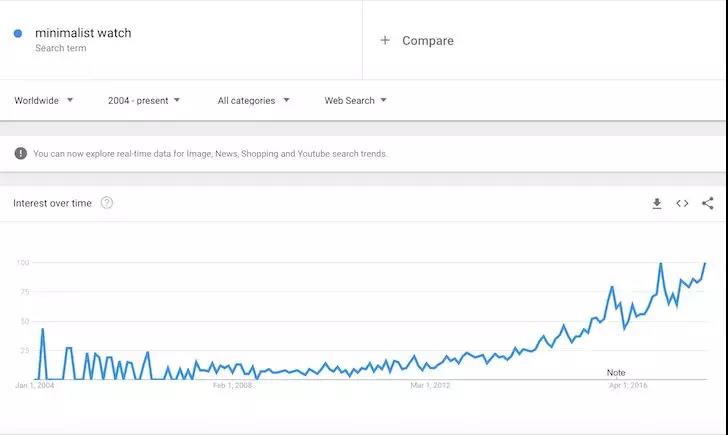This screenshot has width=728, height=435.
Task: Edit the minimalist watch search term
Action: click(x=83, y=33)
